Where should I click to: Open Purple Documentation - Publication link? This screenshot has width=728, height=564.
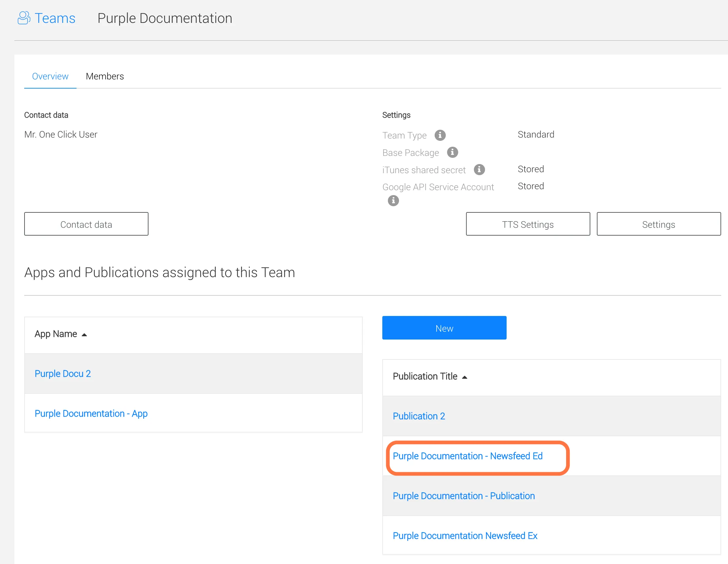[x=464, y=496]
